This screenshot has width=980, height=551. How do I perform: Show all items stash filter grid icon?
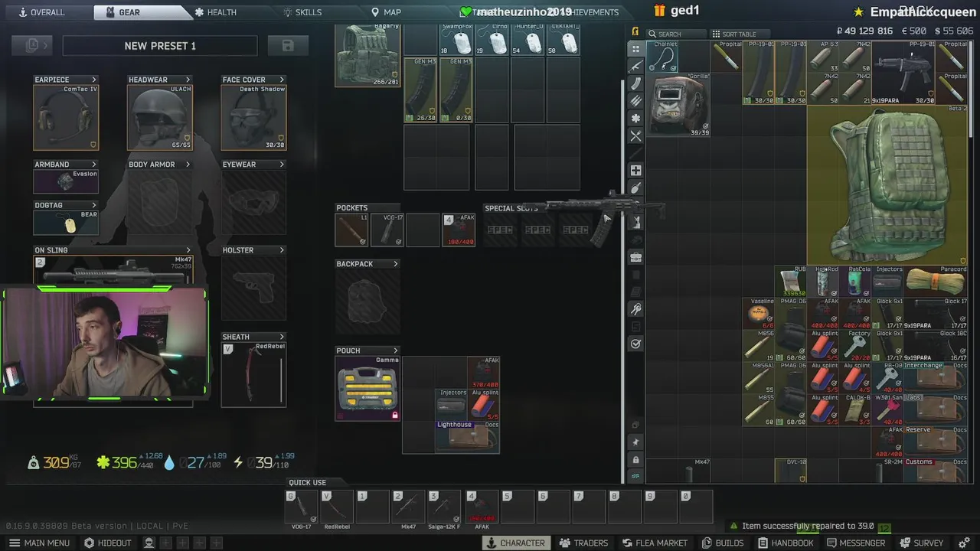[635, 48]
